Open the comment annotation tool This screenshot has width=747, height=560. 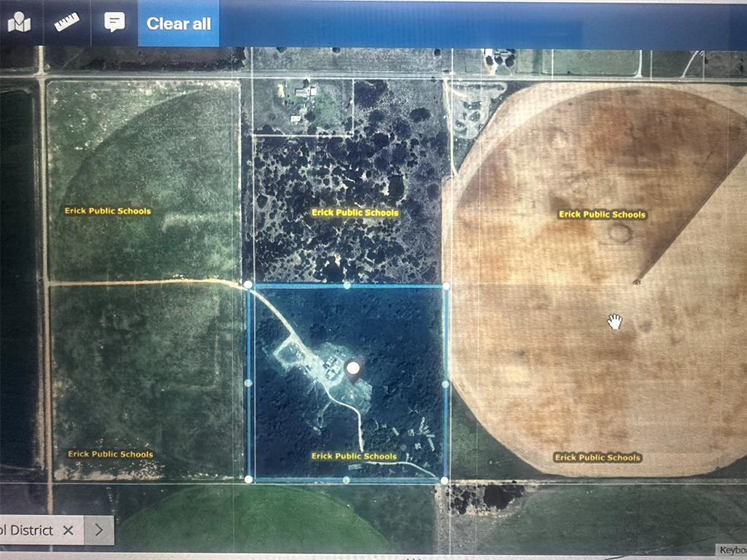pos(115,22)
